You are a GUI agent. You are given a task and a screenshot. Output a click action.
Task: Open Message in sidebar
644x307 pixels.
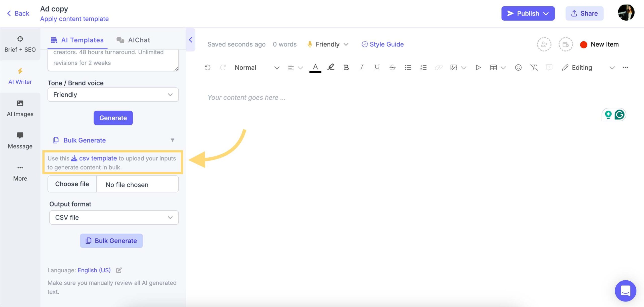point(20,141)
